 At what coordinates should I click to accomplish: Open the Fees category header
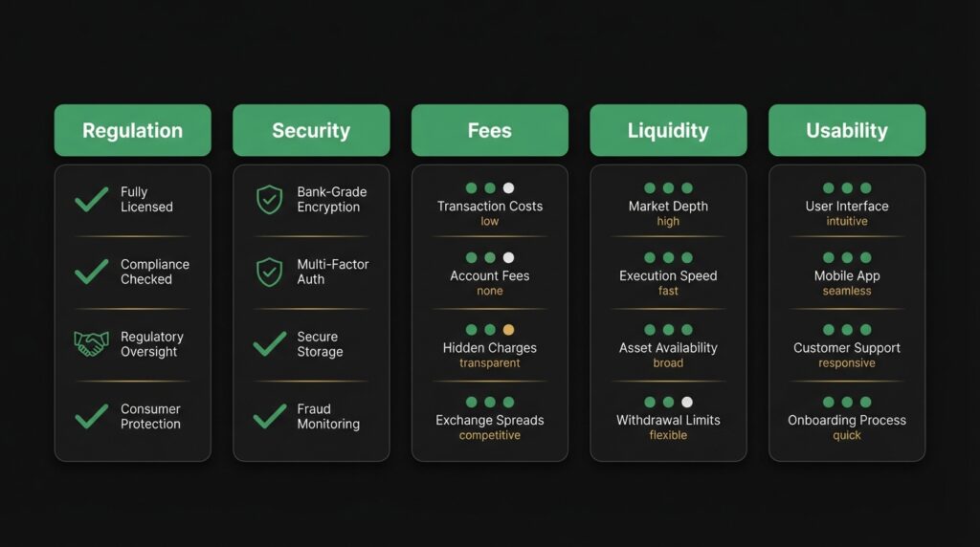(x=489, y=131)
